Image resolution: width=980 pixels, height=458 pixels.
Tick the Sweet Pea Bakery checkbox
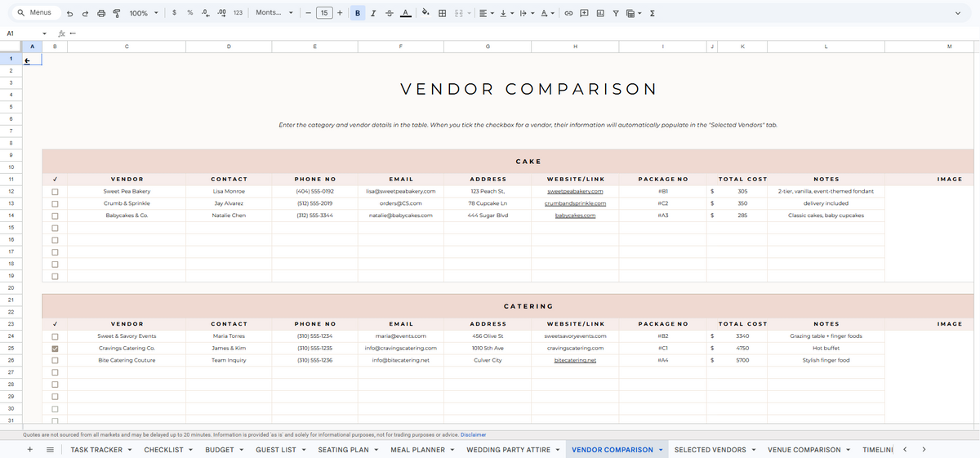click(55, 191)
